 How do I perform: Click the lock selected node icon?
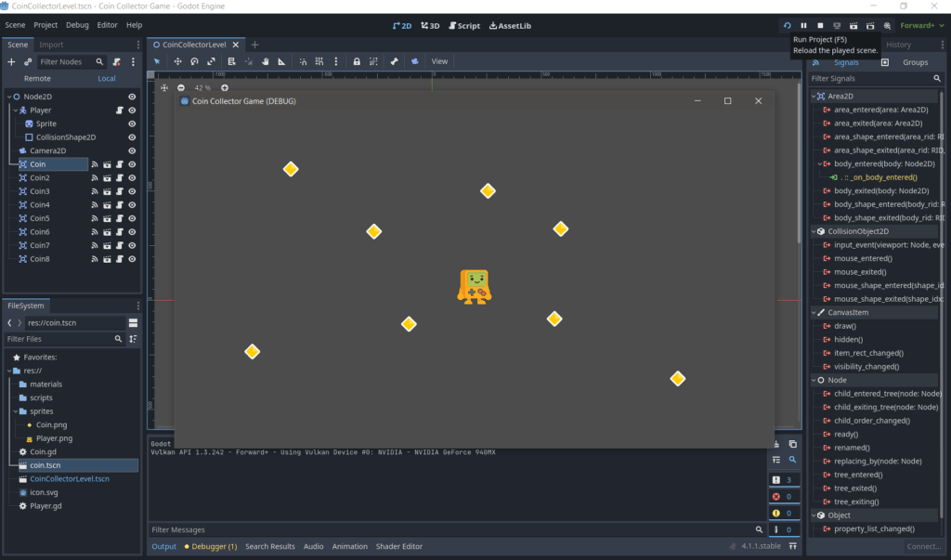coord(357,61)
